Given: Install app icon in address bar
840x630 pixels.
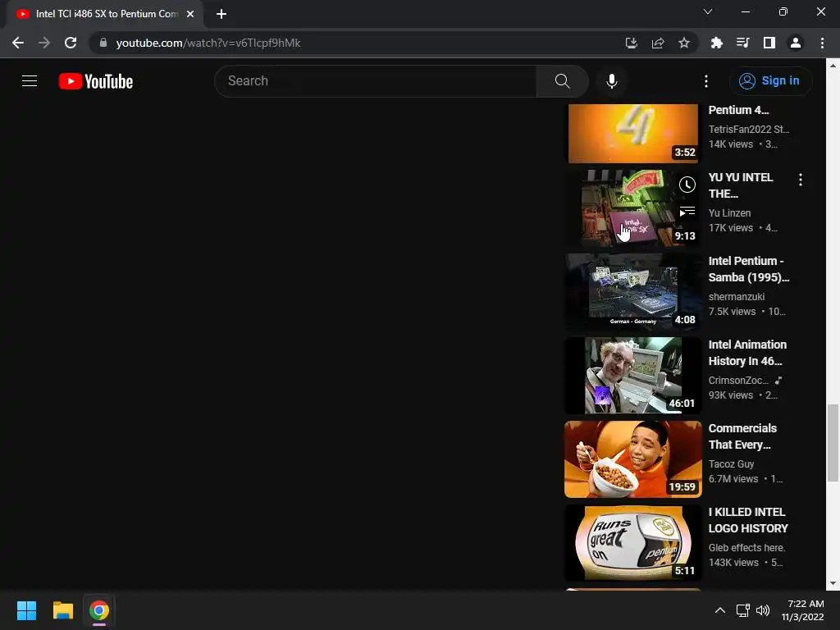Looking at the screenshot, I should 631,43.
